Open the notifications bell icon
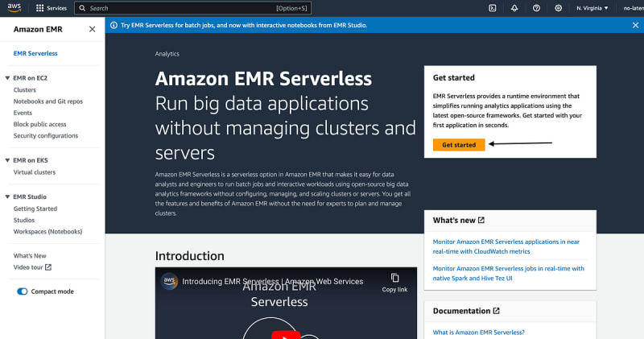The height and width of the screenshot is (339, 644). (514, 8)
